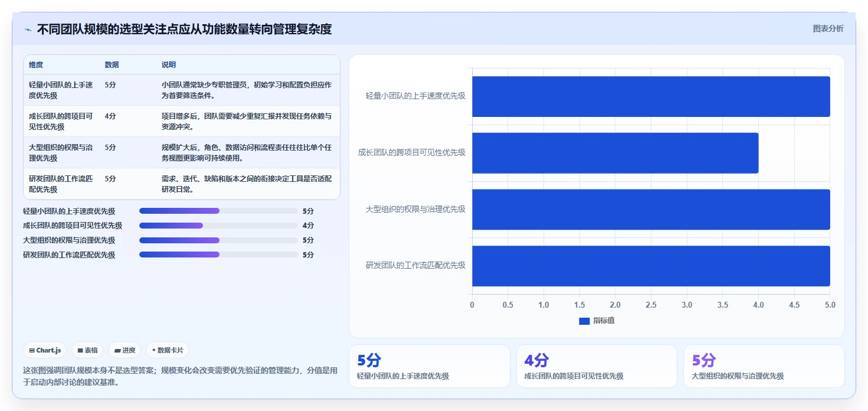Click description starting 小团队通常缺少专职管理员
Screen dimensions: 868x411
[x=247, y=90]
